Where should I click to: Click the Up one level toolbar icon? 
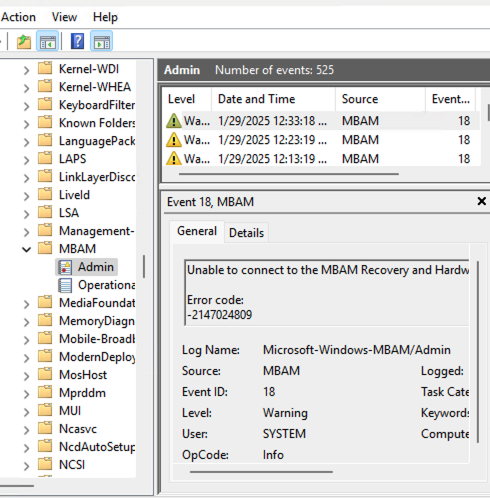[24, 42]
